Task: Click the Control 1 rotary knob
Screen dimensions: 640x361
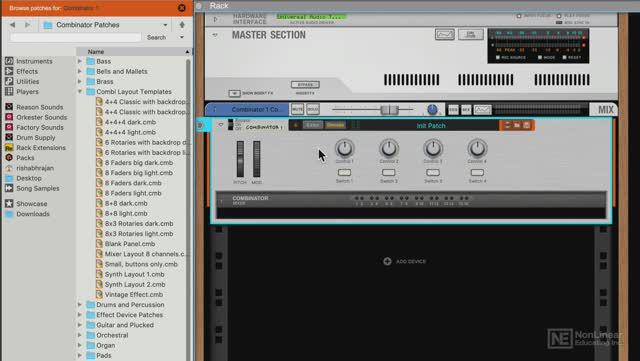Action: coord(344,148)
